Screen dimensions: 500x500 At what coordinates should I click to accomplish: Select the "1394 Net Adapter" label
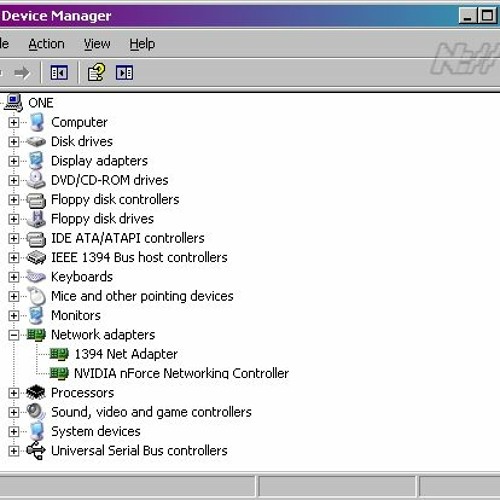pos(126,354)
